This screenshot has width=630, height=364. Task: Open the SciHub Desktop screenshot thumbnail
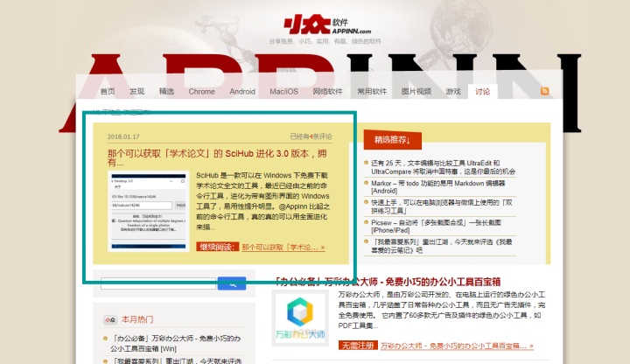[149, 212]
